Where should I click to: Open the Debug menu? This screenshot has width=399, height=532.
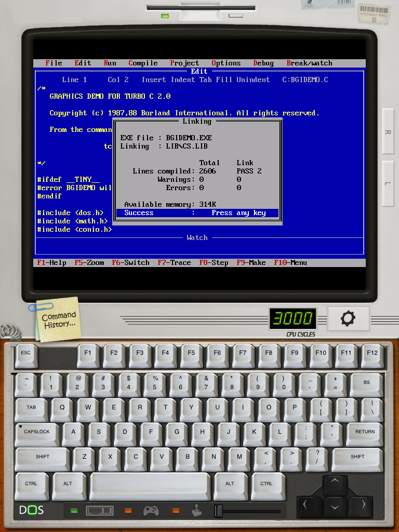(x=263, y=63)
